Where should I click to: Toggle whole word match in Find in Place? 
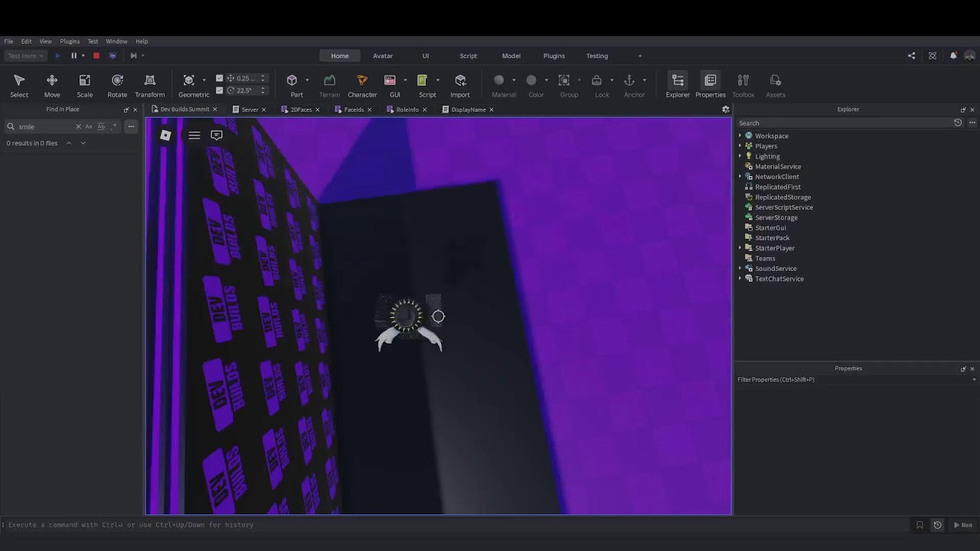[x=101, y=126]
